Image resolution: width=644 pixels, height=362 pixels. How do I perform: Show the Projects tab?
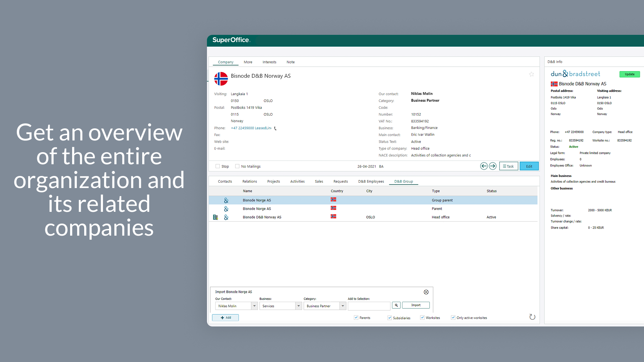click(x=273, y=182)
